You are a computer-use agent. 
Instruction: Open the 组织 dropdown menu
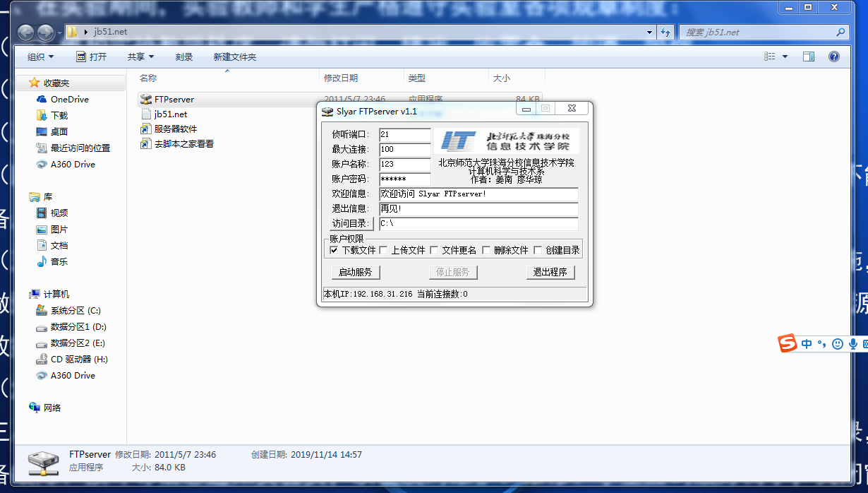40,57
